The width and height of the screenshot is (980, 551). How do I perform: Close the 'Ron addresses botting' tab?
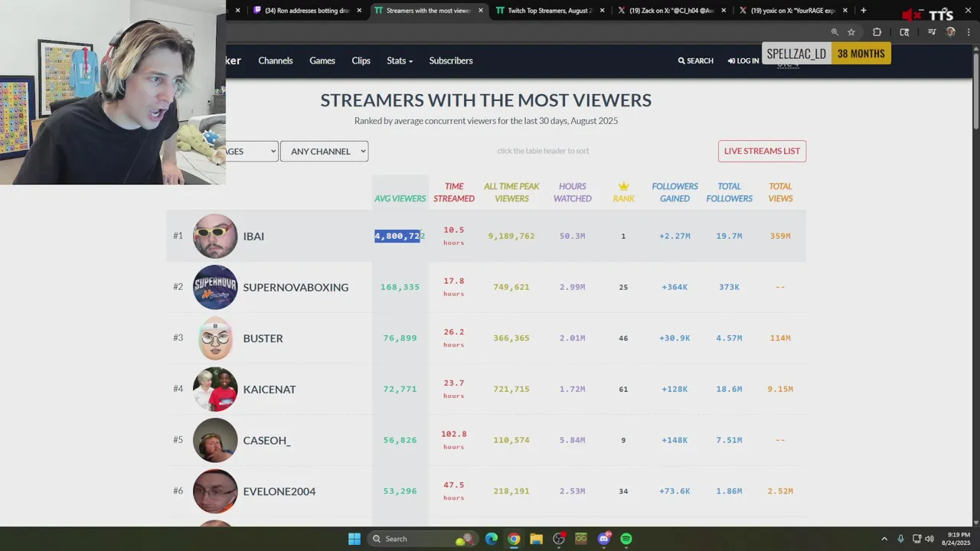[x=359, y=11]
